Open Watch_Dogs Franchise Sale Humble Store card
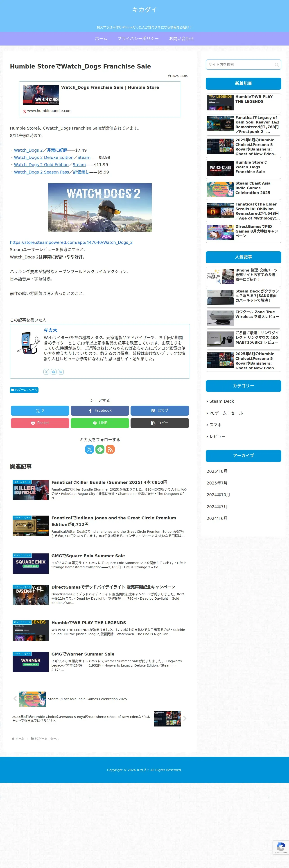The image size is (289, 868). pyautogui.click(x=100, y=99)
